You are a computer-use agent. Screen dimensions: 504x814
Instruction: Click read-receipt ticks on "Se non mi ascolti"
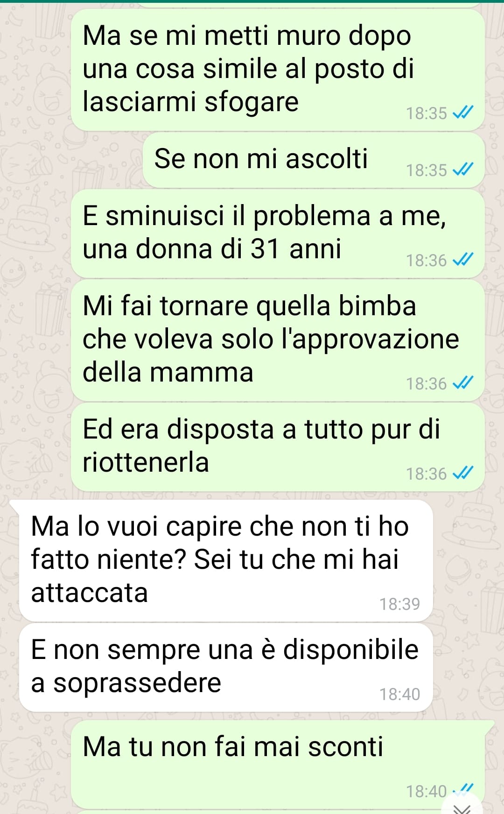(x=463, y=169)
